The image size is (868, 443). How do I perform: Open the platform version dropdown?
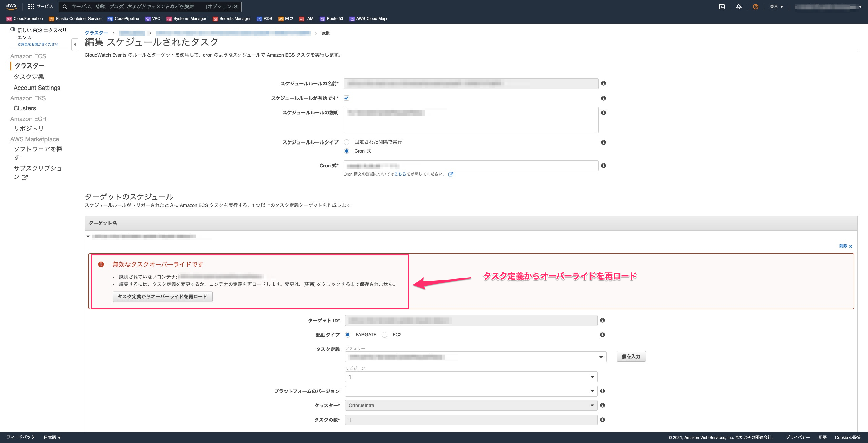click(471, 391)
